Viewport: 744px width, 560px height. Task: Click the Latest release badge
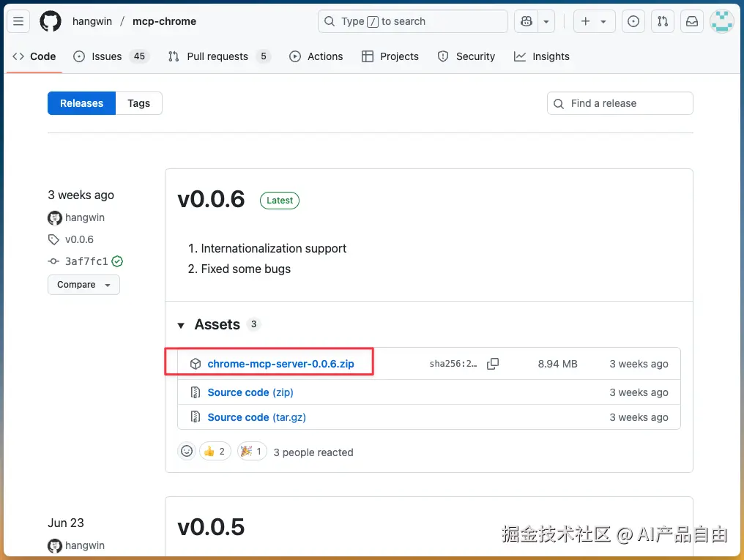[x=280, y=201]
